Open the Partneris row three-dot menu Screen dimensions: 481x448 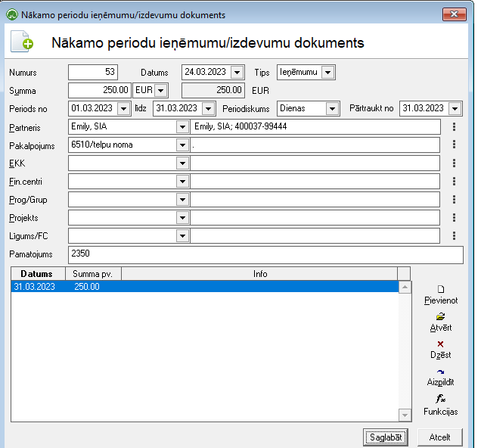(454, 126)
